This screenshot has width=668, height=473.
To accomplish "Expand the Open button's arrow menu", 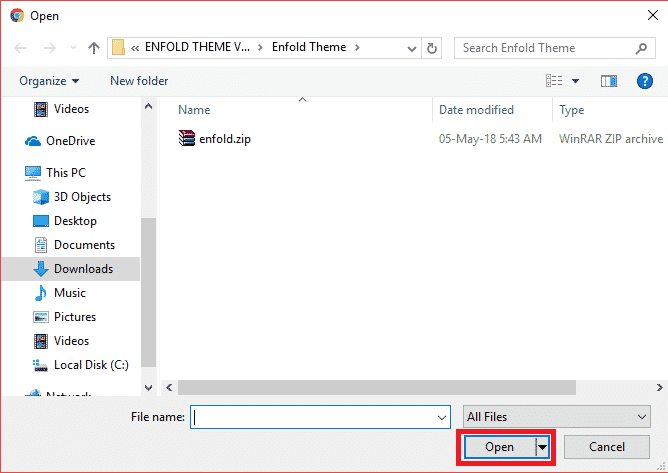I will [542, 447].
